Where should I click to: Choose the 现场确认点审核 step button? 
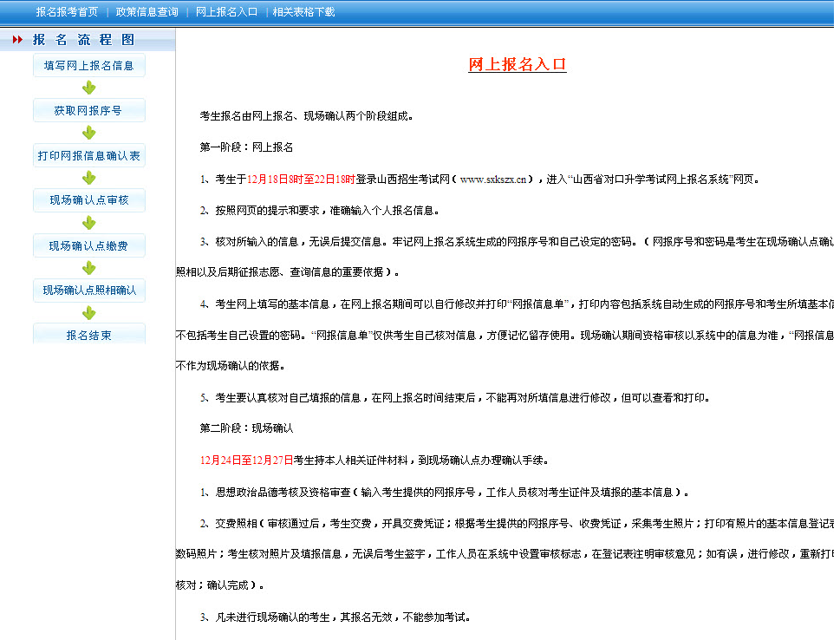tap(89, 200)
